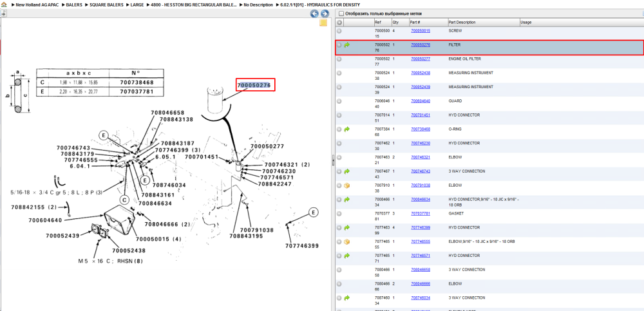Add HYD CONNECTOR 700746230 plus icon
The image size is (644, 311).
coord(339,144)
